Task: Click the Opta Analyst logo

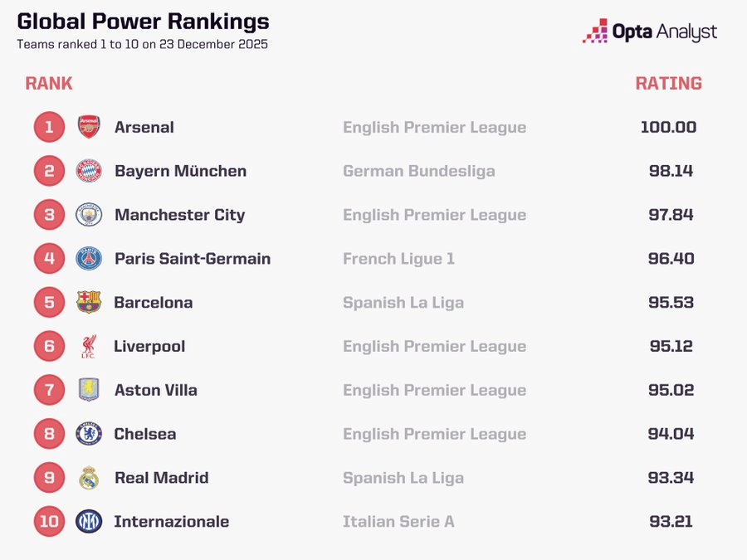Action: (x=650, y=32)
